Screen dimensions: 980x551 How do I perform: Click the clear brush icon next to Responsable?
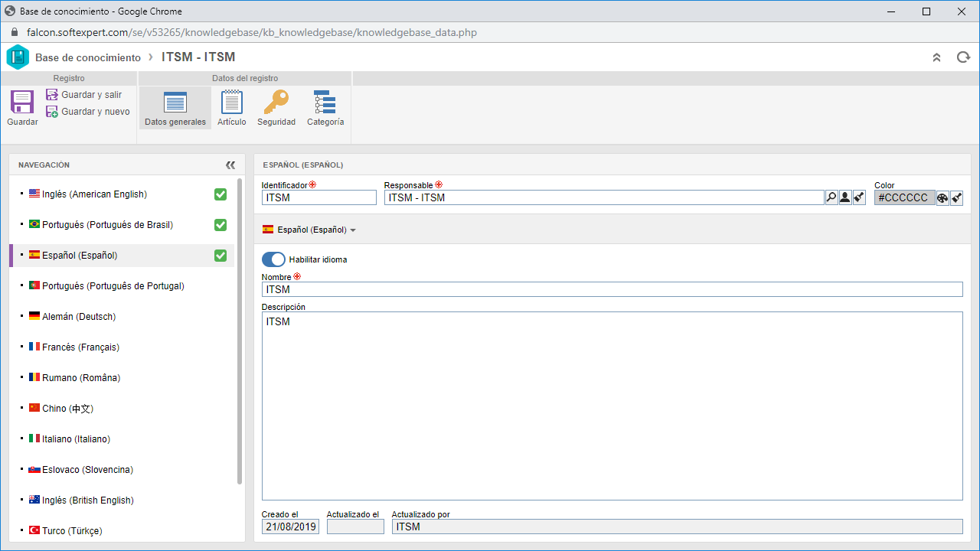click(x=859, y=197)
